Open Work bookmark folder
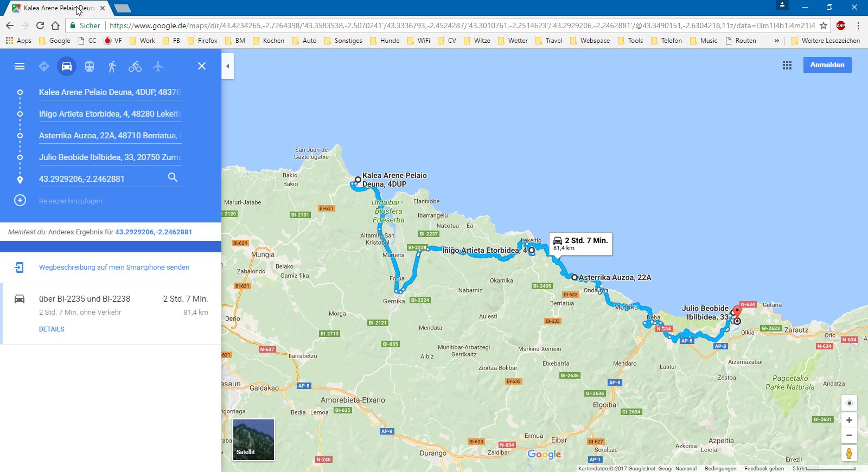868x472 pixels. [142, 41]
